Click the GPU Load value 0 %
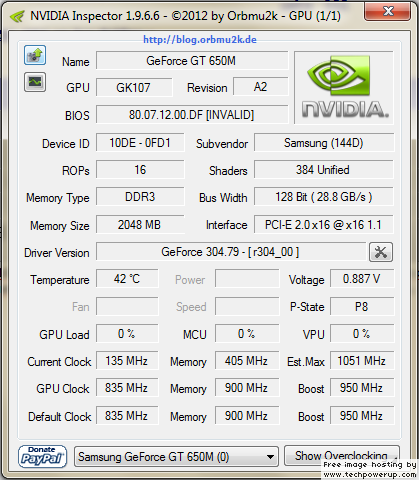Image resolution: width=419 pixels, height=480 pixels. 127,334
